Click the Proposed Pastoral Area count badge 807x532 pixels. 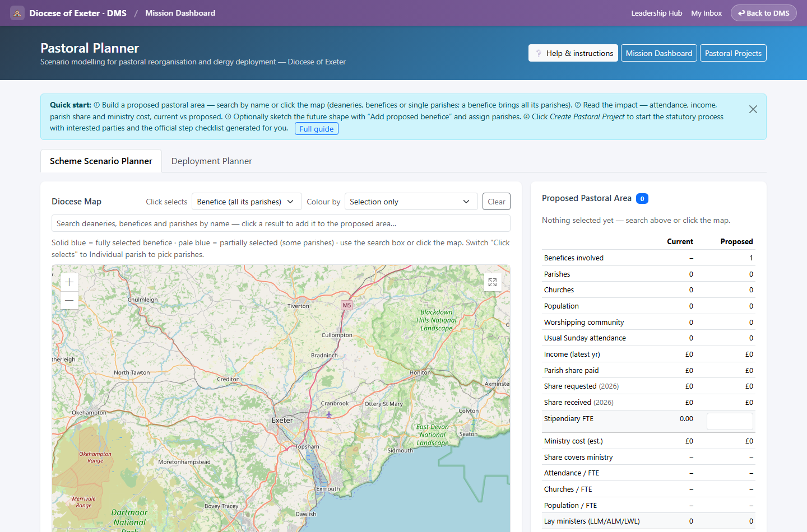click(642, 199)
